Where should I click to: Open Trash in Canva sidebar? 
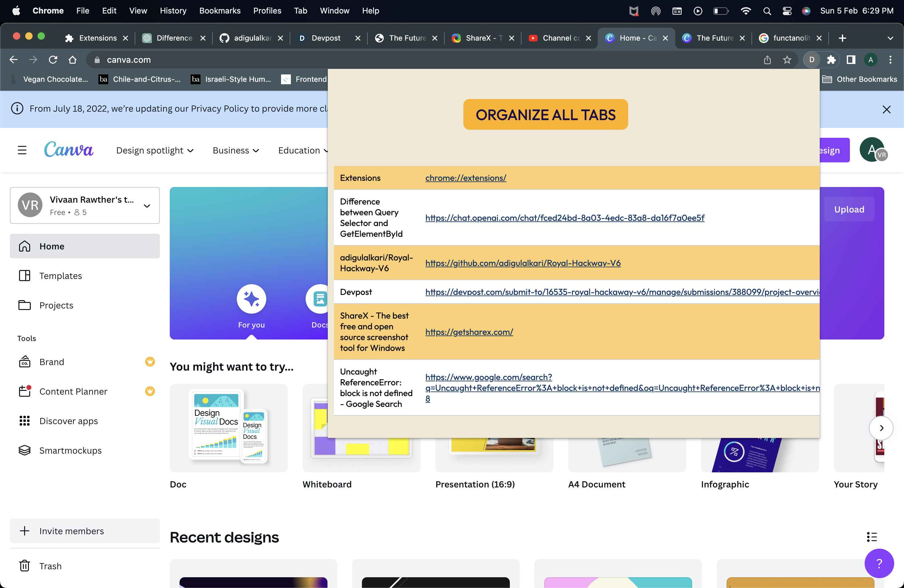[x=50, y=566]
